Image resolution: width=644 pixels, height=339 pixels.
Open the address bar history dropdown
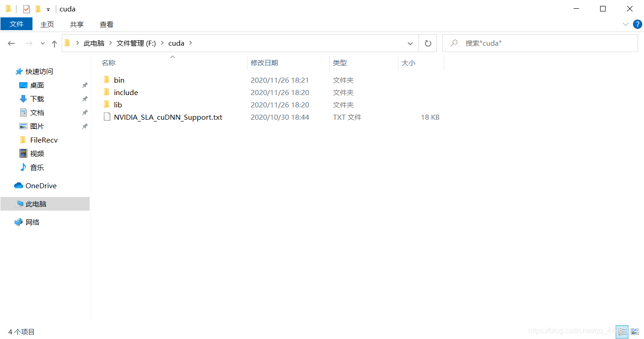click(x=410, y=43)
